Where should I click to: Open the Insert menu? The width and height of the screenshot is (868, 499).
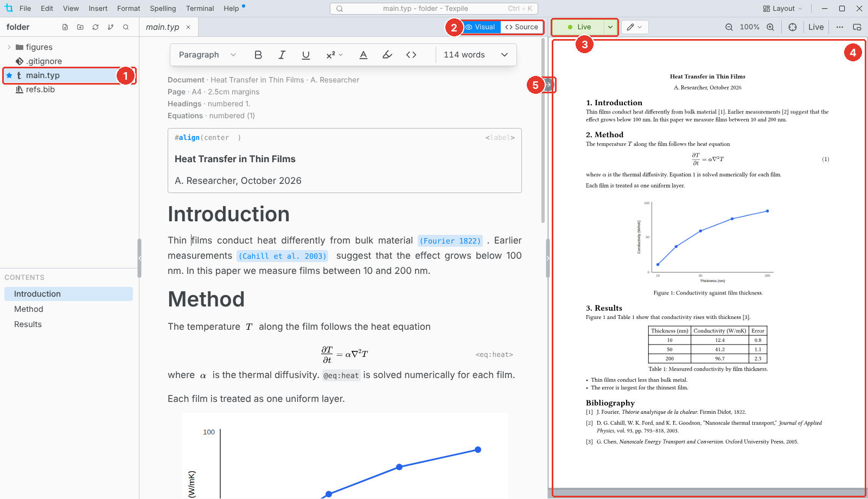click(98, 9)
